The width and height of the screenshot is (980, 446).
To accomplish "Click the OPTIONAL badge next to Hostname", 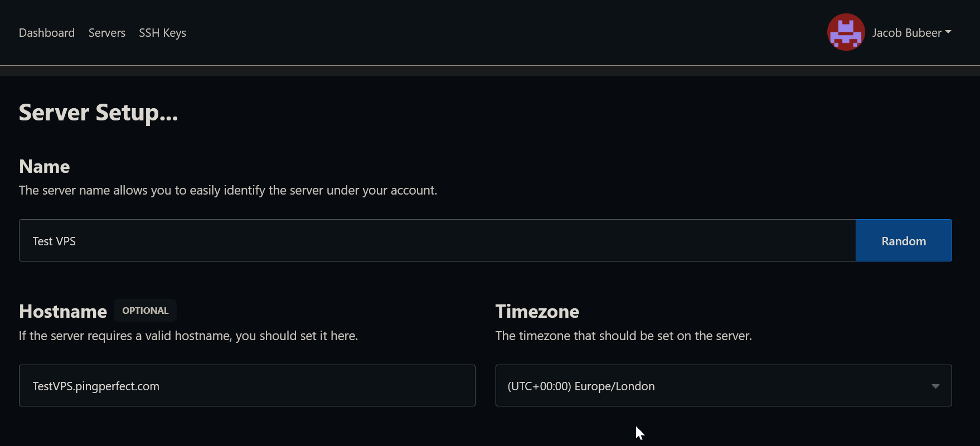I will point(145,311).
